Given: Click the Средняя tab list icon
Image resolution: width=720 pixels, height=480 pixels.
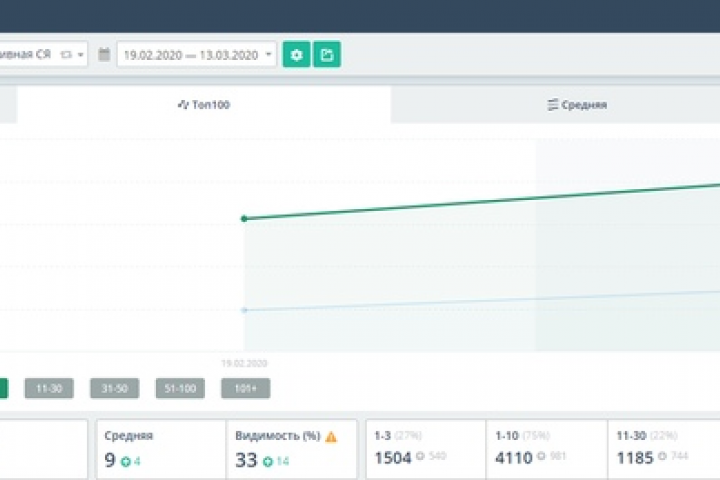Looking at the screenshot, I should 552,105.
